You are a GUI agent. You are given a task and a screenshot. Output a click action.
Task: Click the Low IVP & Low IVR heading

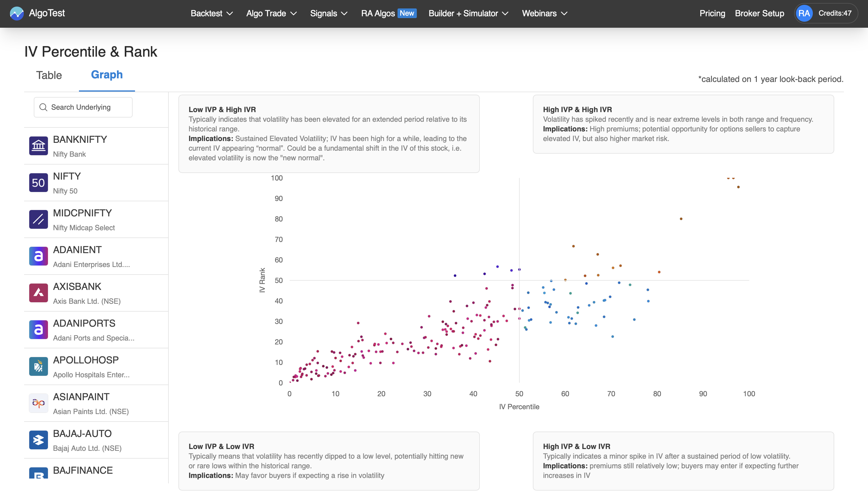222,446
